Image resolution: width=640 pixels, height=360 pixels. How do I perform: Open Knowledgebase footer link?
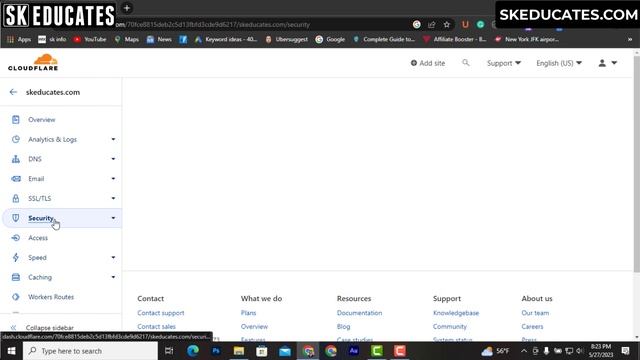(456, 313)
